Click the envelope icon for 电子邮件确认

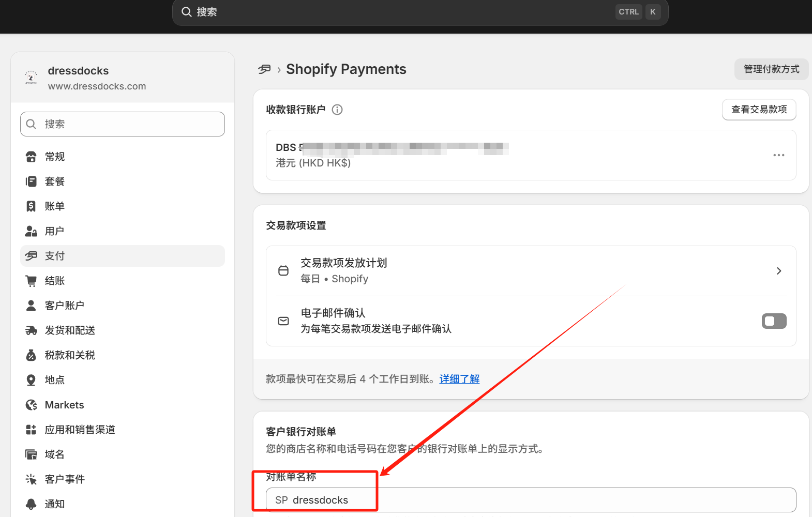coord(283,321)
